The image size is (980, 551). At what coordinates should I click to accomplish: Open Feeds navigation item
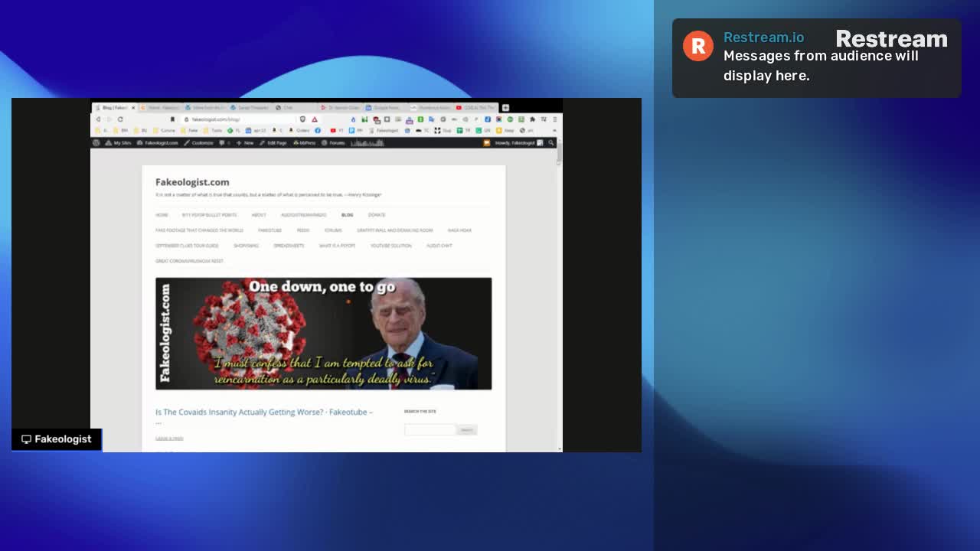pos(303,230)
